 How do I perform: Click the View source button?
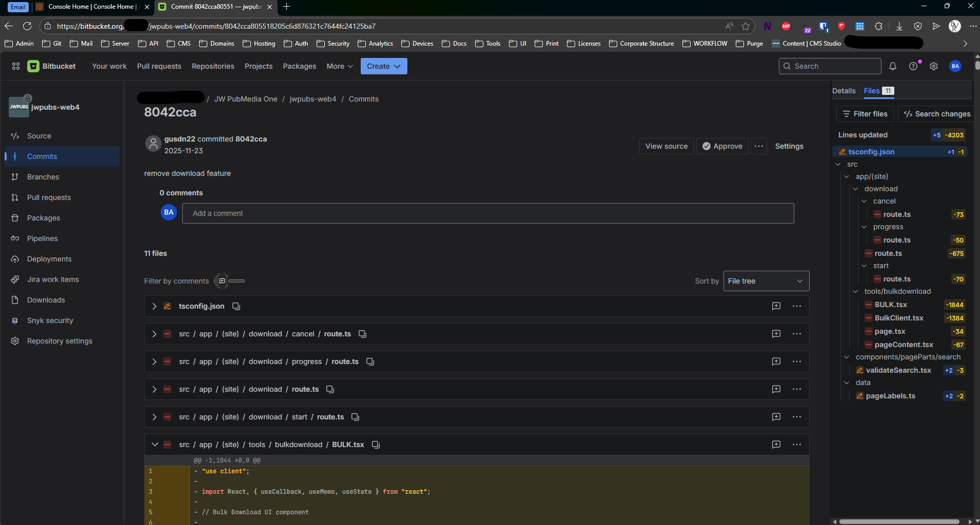point(666,146)
